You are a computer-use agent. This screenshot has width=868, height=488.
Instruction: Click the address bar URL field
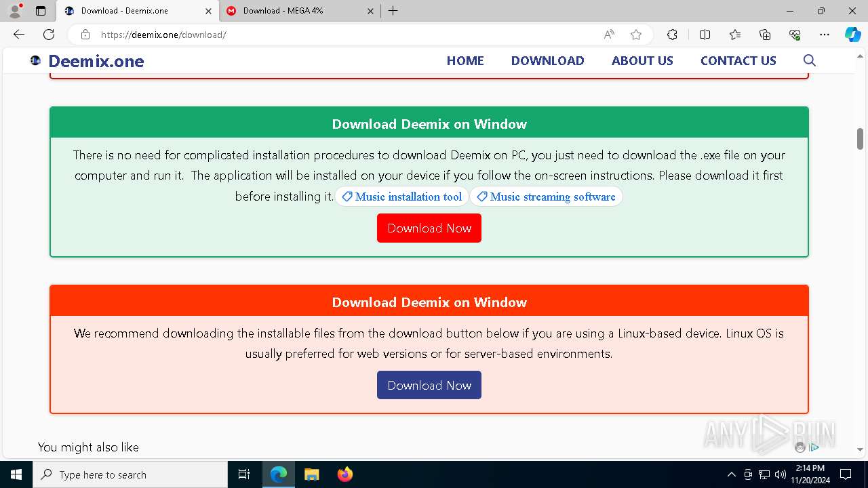coord(346,35)
